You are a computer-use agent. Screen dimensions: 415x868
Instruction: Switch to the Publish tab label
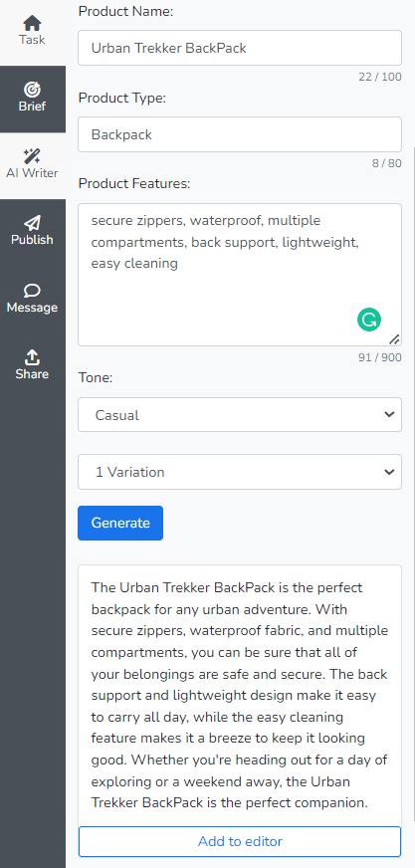point(32,240)
